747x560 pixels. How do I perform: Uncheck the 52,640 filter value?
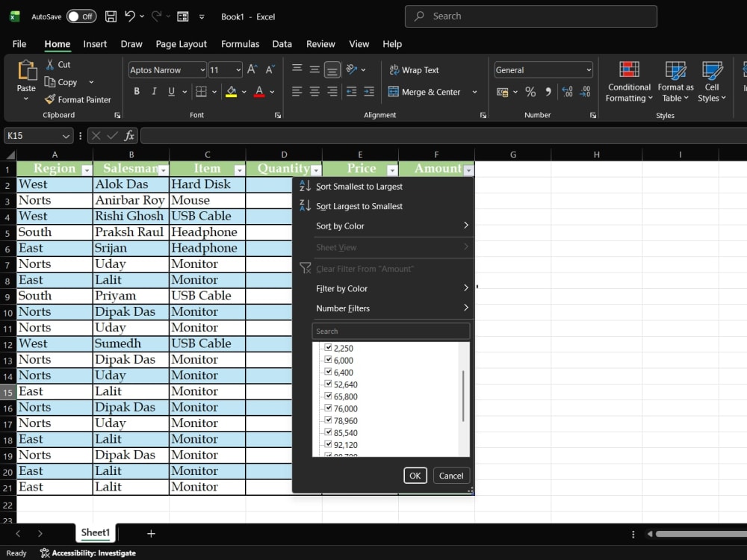click(x=328, y=384)
